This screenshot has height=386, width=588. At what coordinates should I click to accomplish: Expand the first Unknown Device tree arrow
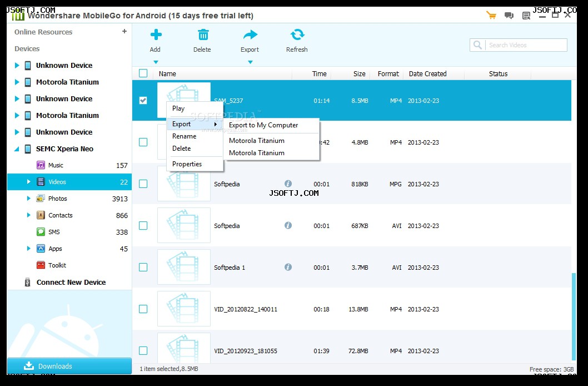pos(17,65)
